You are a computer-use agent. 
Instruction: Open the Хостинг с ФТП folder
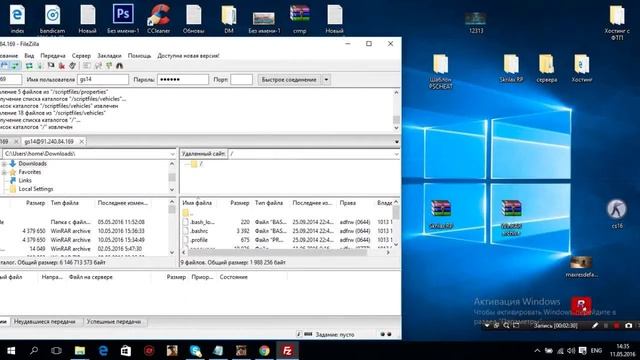[x=617, y=22]
